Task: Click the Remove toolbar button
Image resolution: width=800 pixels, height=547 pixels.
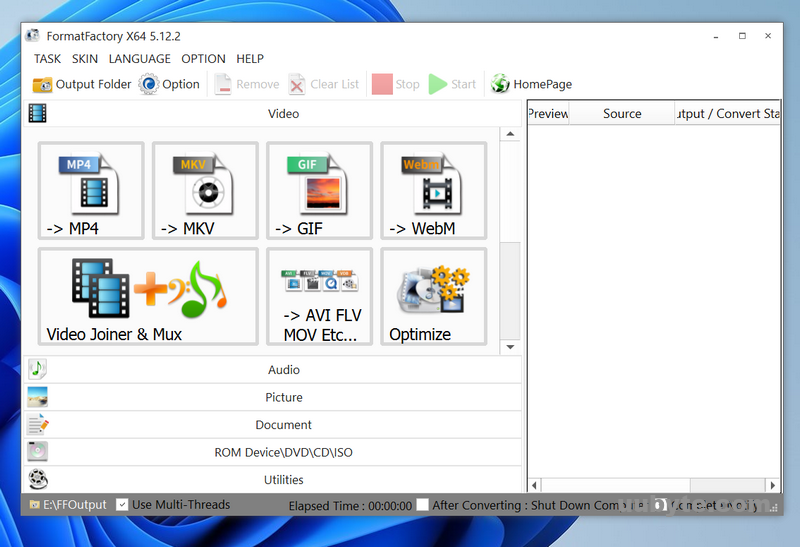Action: tap(247, 84)
